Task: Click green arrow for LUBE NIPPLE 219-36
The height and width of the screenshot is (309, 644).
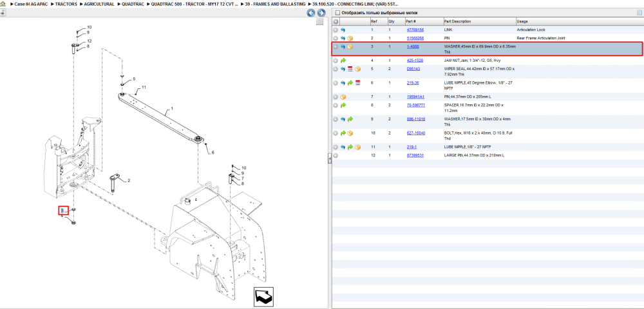Action: coord(350,83)
